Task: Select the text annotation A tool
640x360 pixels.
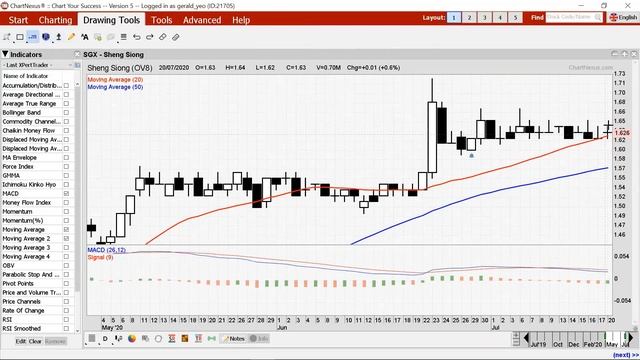Action: 84,37
